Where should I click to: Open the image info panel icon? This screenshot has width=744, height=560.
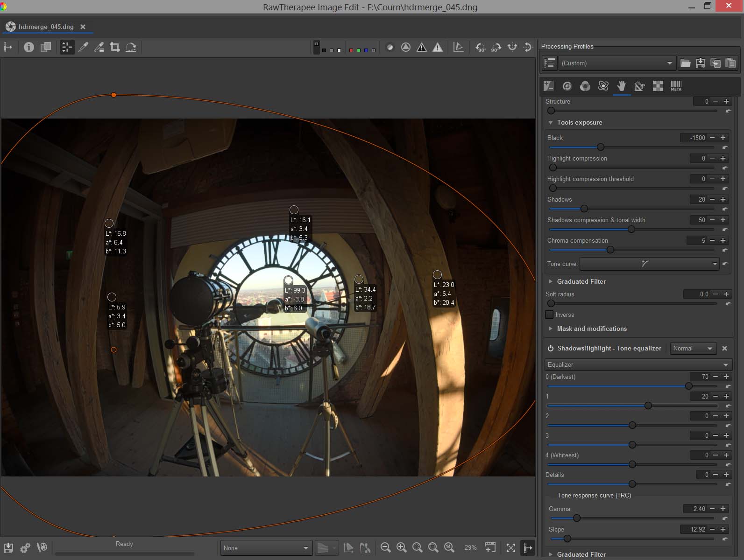pos(29,47)
